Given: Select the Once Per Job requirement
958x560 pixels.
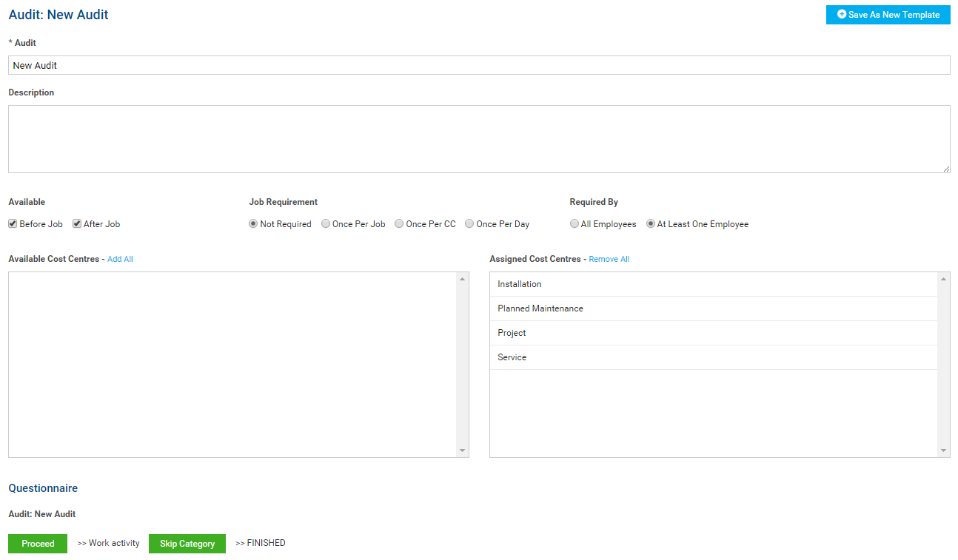Looking at the screenshot, I should tap(325, 223).
